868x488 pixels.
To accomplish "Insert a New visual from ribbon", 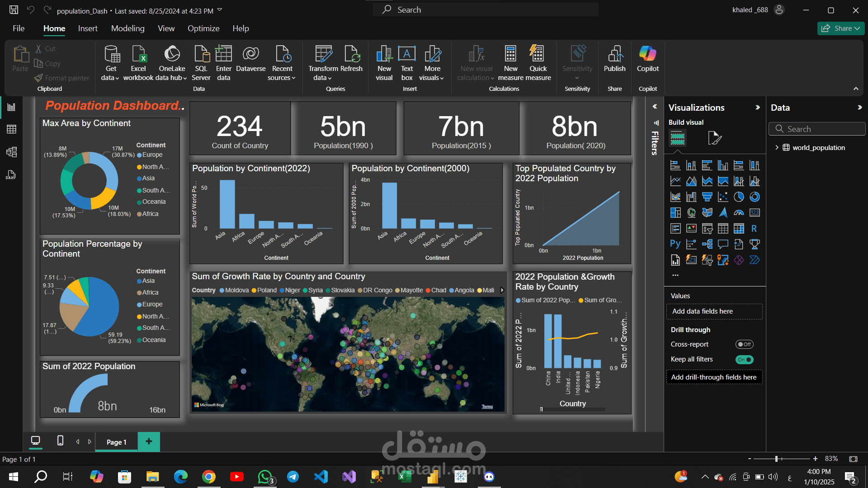I will [384, 62].
